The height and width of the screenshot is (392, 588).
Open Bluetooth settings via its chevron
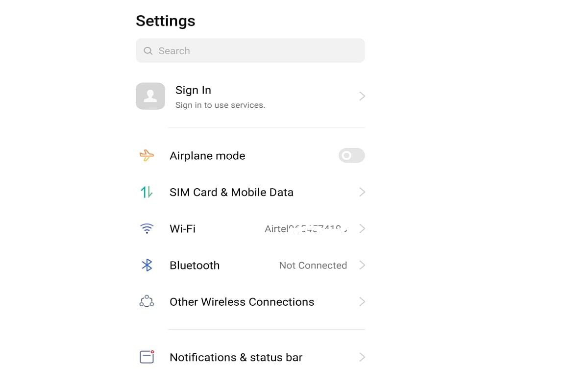[362, 265]
